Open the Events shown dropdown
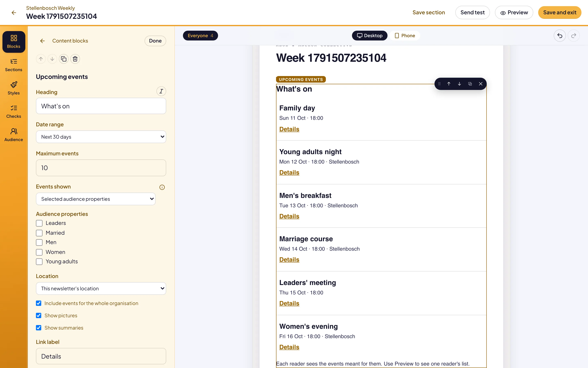The width and height of the screenshot is (588, 368). point(96,199)
